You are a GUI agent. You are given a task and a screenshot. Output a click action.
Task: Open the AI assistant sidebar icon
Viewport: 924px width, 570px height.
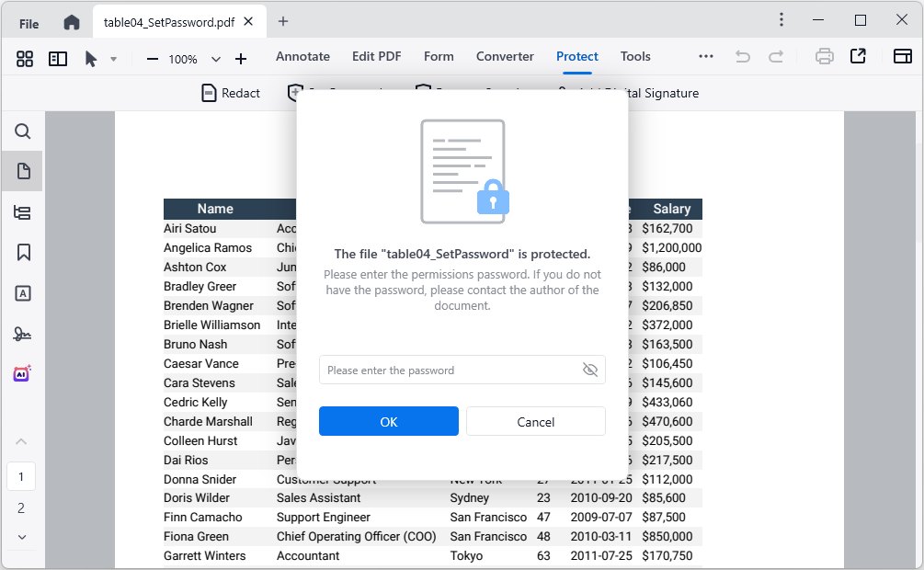pyautogui.click(x=22, y=374)
